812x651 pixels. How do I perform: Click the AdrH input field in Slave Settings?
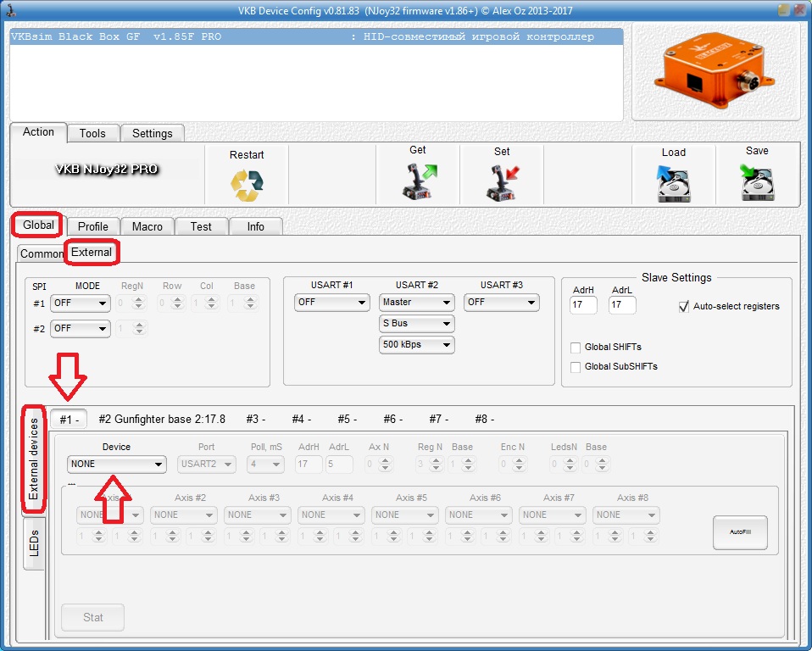583,305
